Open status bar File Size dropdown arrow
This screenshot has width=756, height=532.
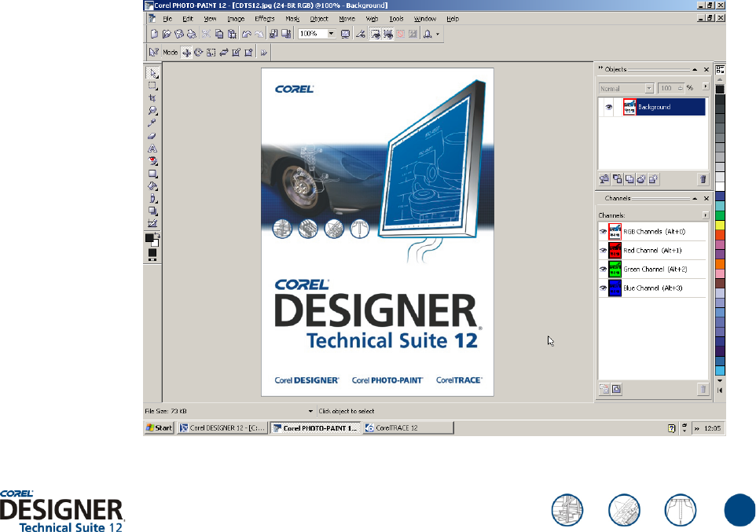tap(310, 411)
